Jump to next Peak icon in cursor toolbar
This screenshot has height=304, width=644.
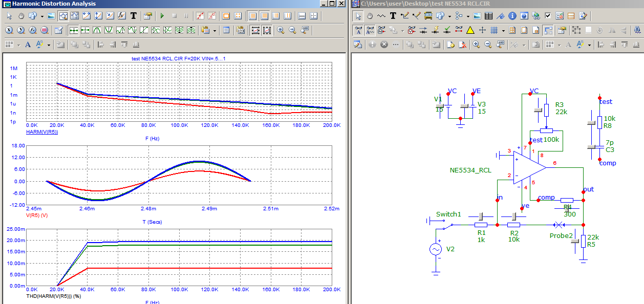[97, 30]
